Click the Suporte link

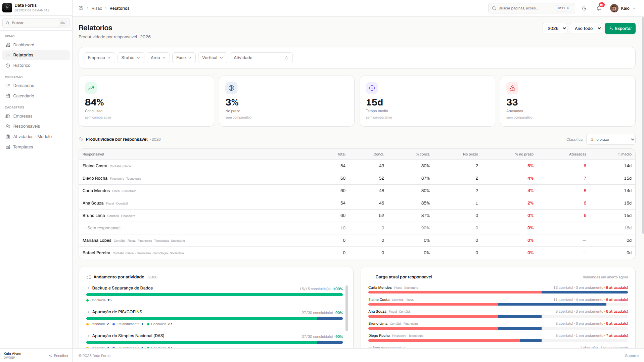632,356
